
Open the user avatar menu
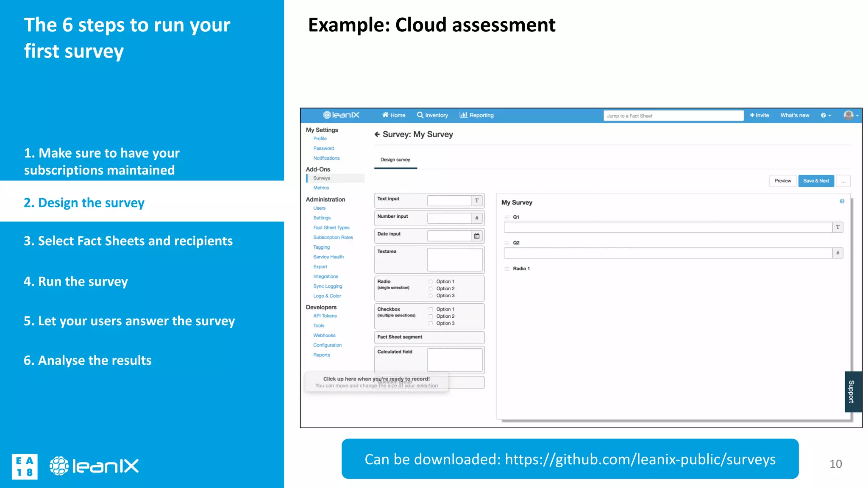[x=851, y=115]
